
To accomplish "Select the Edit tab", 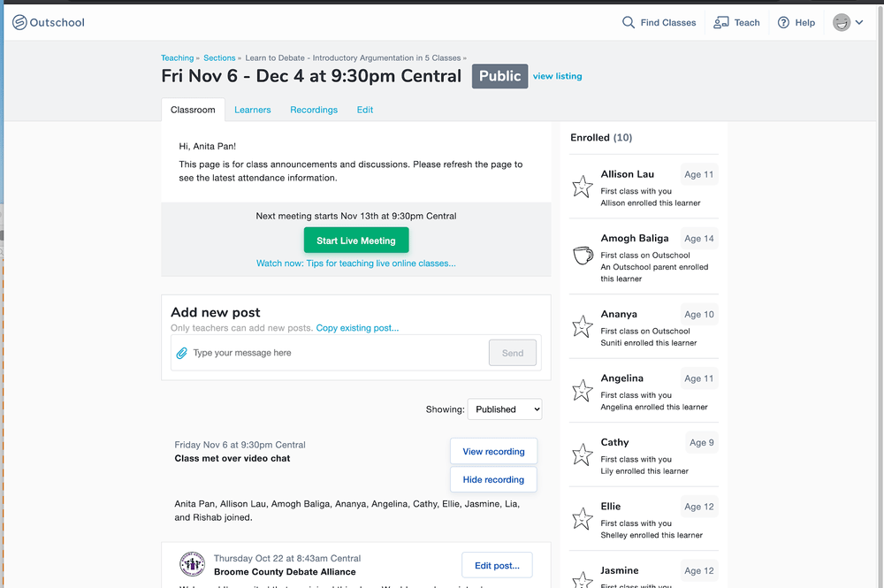I will pos(365,110).
